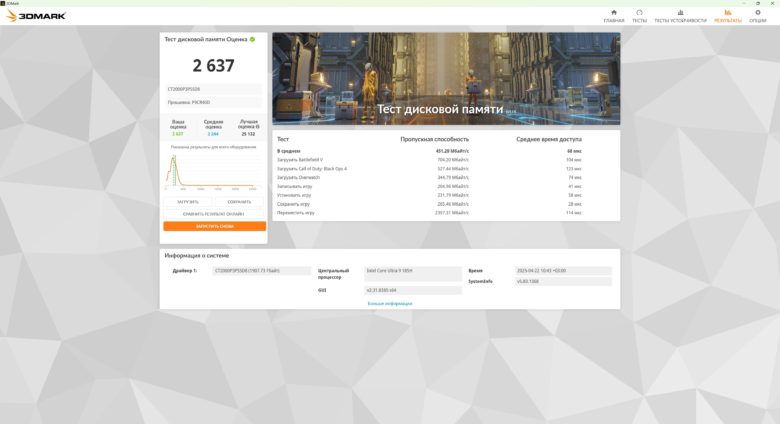Click the СОХРАНИТЬ button
Viewport: 780px width, 424px height.
point(239,202)
